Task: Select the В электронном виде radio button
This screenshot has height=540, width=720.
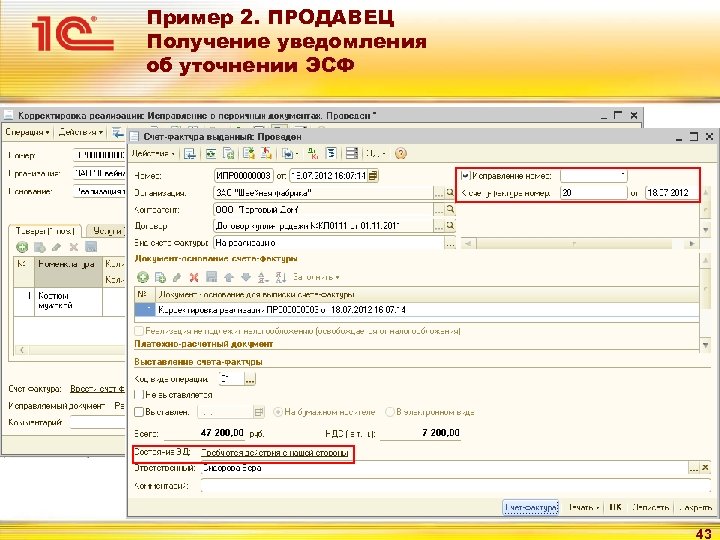Action: pyautogui.click(x=390, y=412)
